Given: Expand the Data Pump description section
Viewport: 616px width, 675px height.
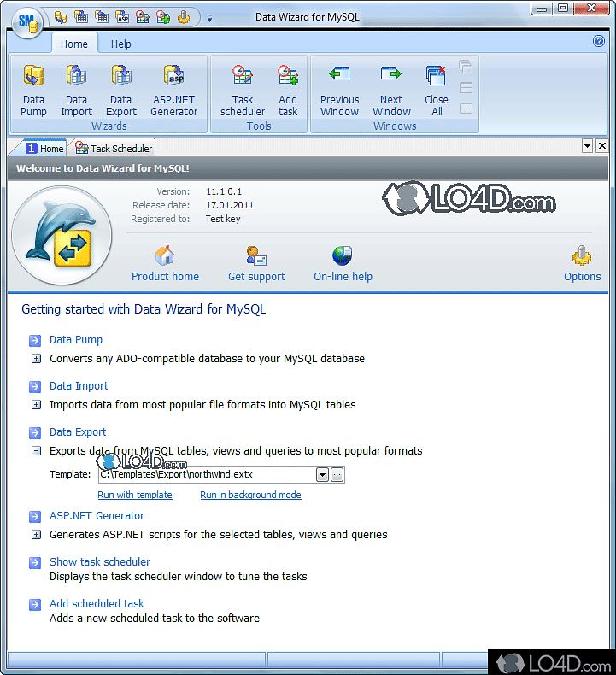Looking at the screenshot, I should point(37,358).
